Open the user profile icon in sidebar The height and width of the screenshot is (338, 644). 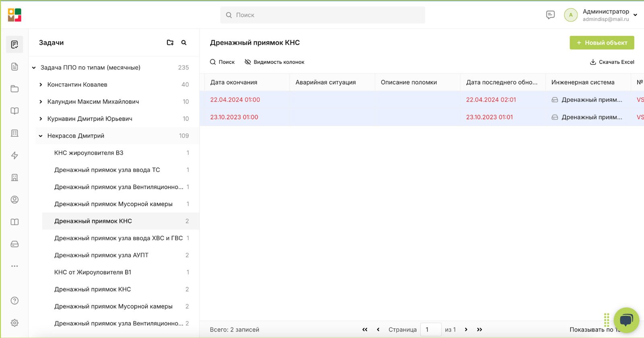(x=14, y=200)
